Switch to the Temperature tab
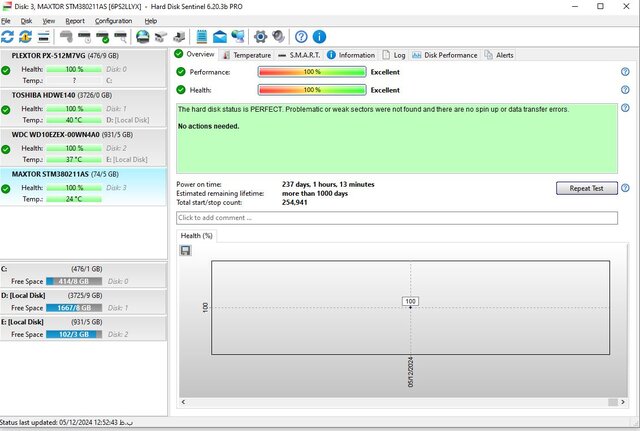Image resolution: width=640 pixels, height=431 pixels. (x=246, y=55)
